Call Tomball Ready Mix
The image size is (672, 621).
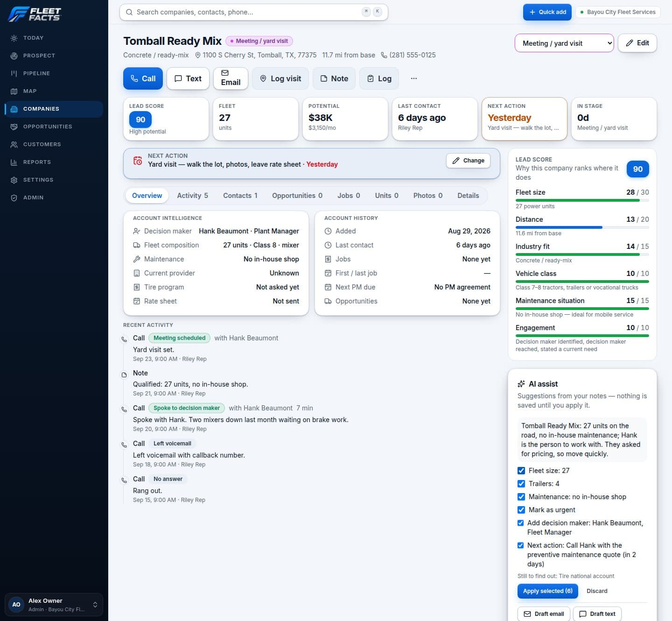(143, 78)
